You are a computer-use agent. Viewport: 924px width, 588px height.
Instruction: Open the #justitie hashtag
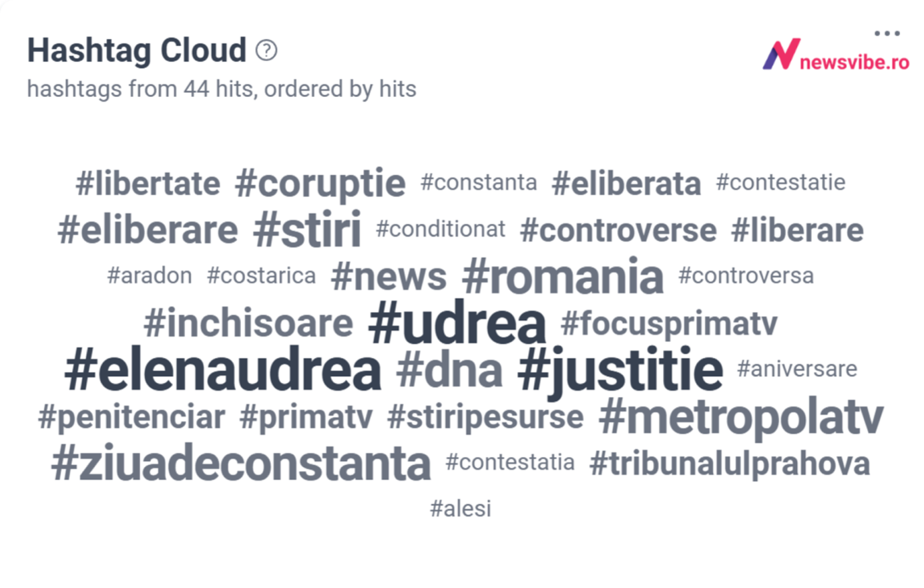click(620, 370)
